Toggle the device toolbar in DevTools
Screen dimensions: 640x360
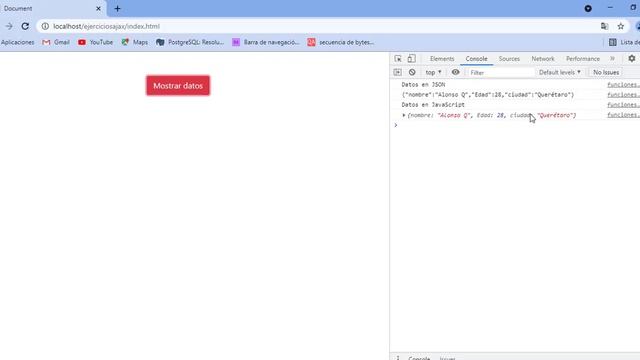tap(411, 58)
